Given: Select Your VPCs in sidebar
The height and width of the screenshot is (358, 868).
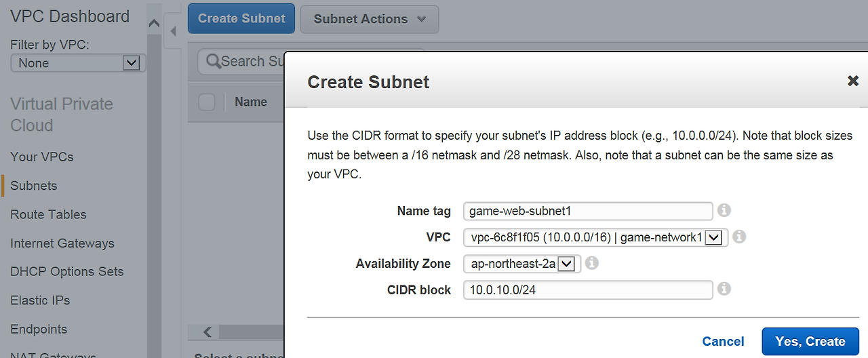Looking at the screenshot, I should click(42, 157).
